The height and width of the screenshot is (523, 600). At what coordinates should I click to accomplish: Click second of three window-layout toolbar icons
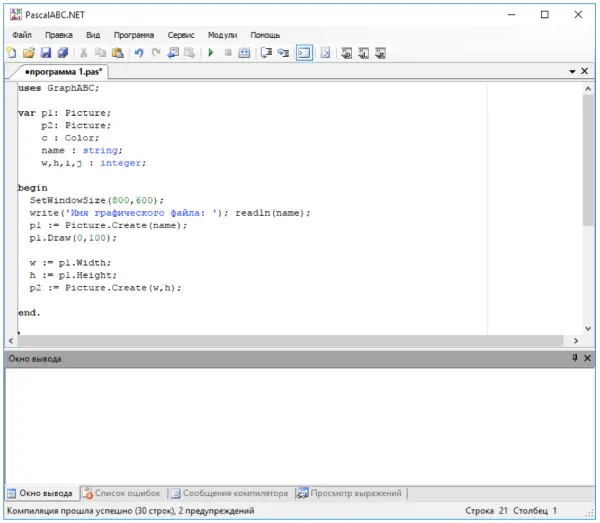364,53
